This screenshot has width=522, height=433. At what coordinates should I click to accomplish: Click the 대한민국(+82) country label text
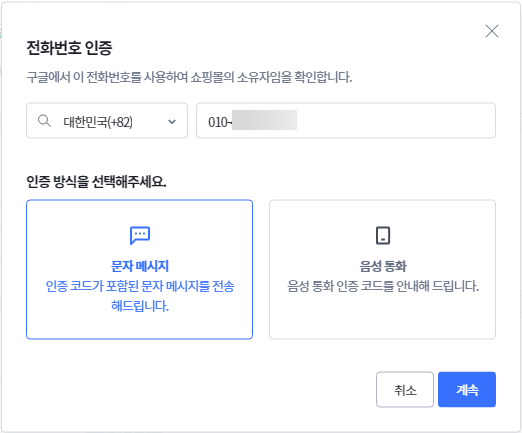(x=98, y=122)
